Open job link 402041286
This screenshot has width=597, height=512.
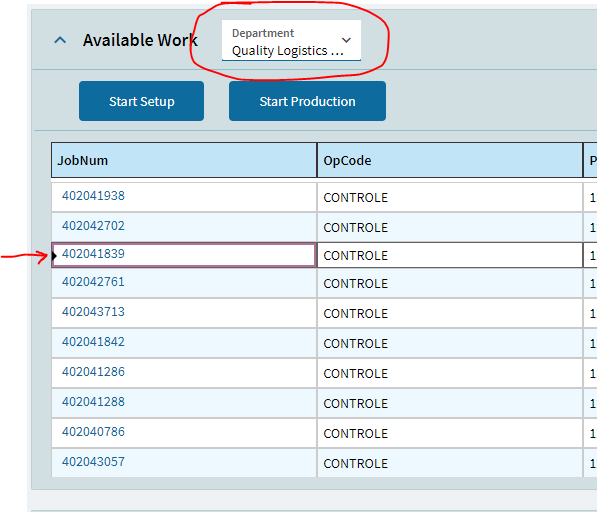[x=93, y=372]
